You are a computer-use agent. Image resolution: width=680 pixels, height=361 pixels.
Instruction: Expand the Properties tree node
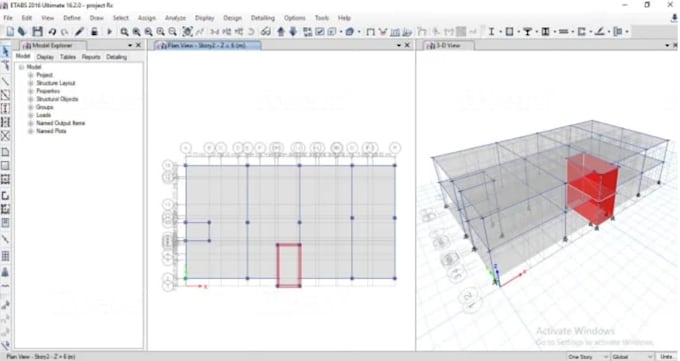[31, 91]
